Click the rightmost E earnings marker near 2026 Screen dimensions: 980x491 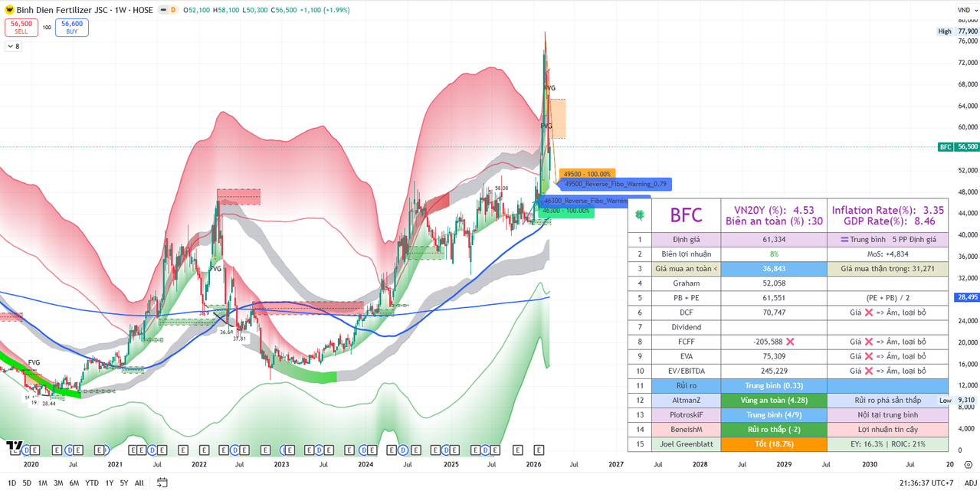[x=539, y=450]
